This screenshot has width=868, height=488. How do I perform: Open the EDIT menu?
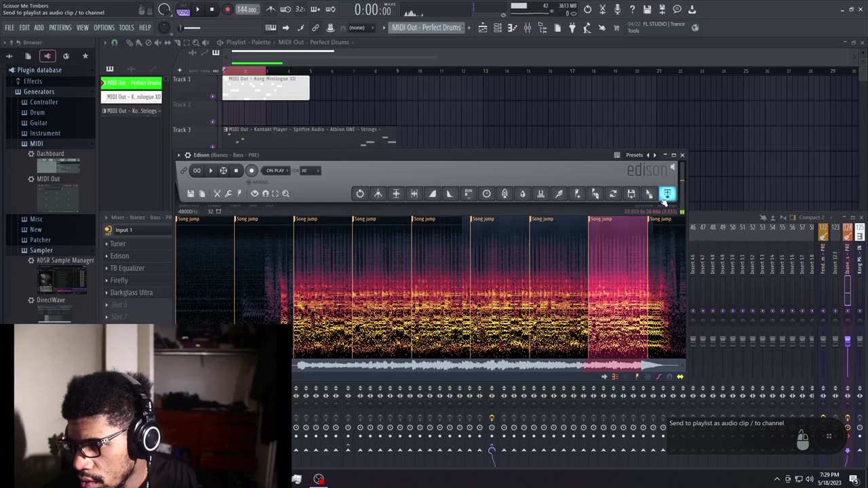click(x=24, y=28)
